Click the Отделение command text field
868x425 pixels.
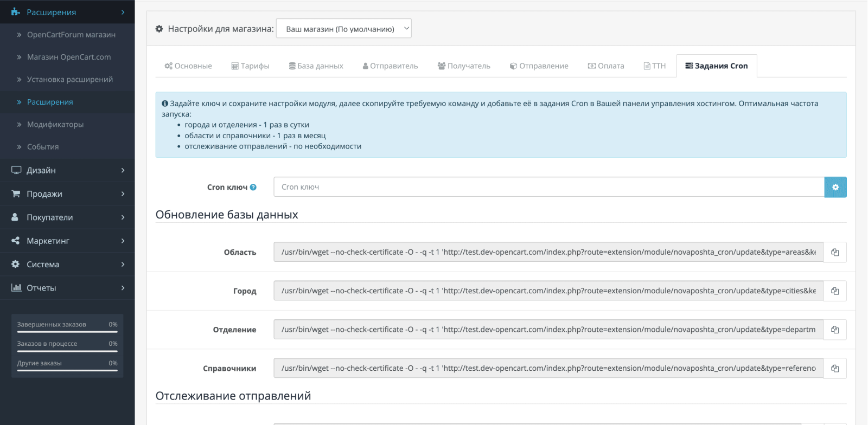[548, 330]
